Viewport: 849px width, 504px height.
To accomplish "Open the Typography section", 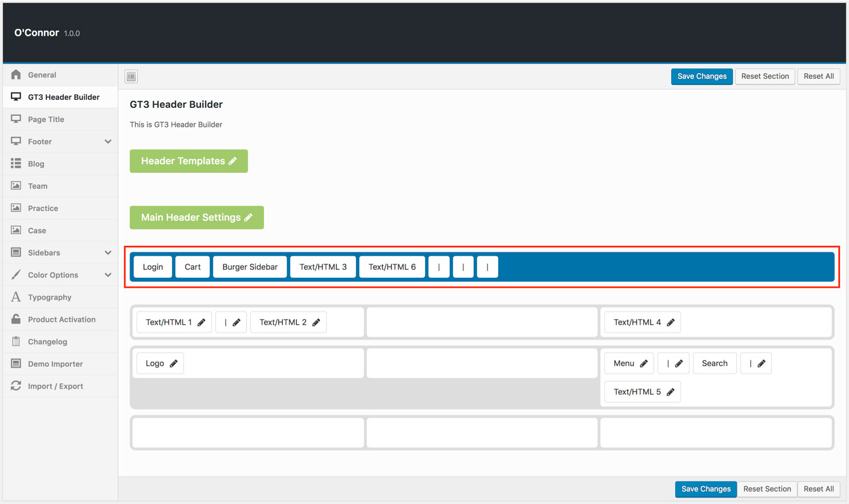I will coord(60,297).
